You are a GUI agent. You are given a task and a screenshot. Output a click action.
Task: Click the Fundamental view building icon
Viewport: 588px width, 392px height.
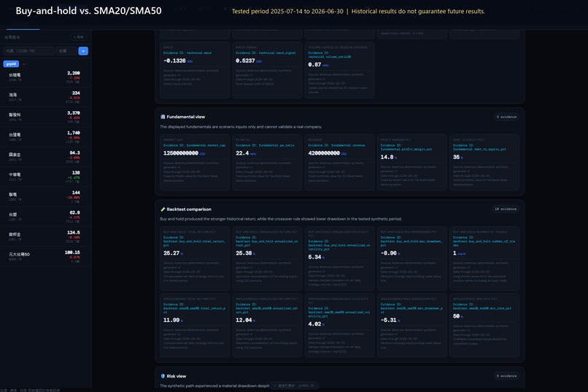(163, 117)
